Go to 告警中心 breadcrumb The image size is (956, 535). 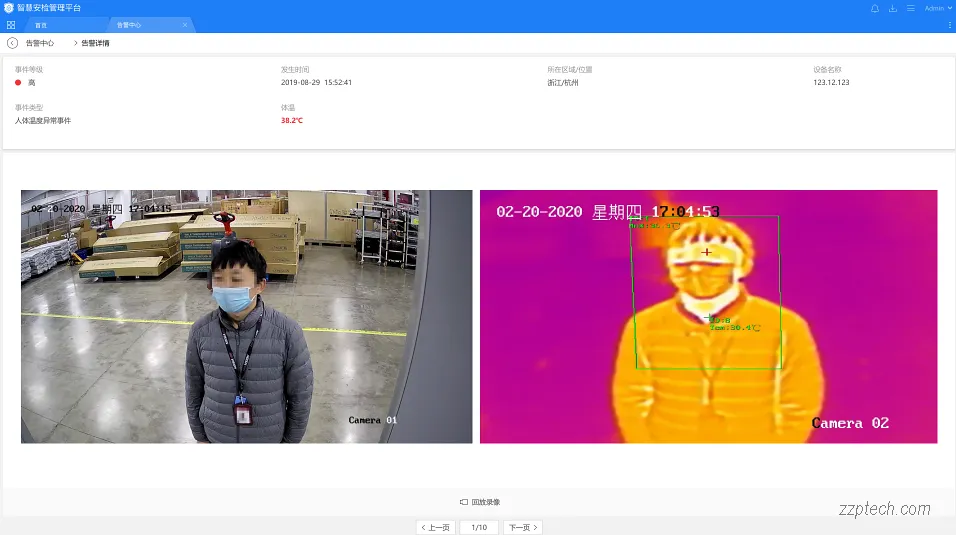(40, 43)
